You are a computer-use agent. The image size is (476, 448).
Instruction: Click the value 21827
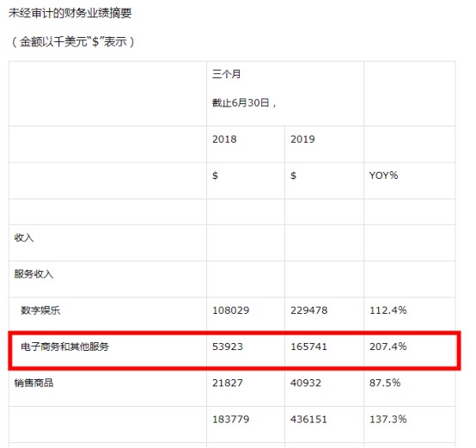[228, 383]
